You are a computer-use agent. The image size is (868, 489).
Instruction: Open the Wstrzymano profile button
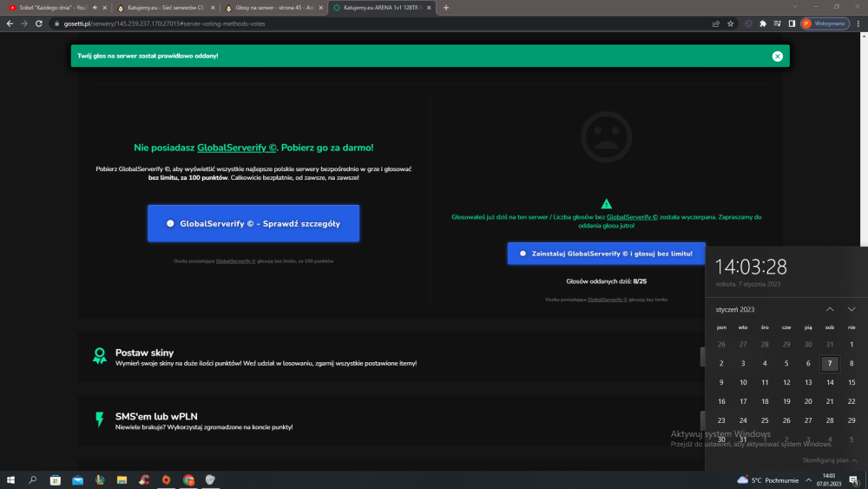(x=825, y=23)
